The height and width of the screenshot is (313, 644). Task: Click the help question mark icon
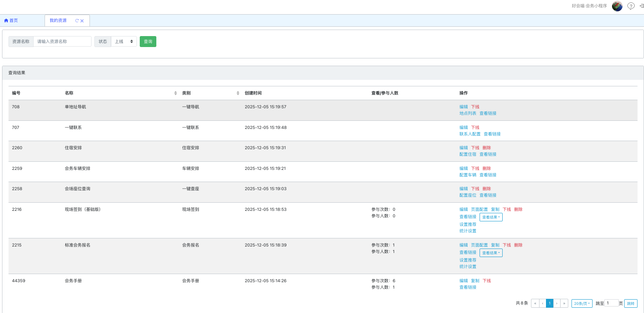[x=631, y=6]
